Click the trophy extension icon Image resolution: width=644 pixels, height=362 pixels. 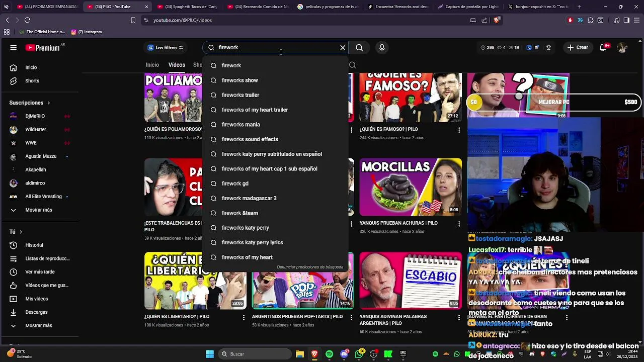coord(548,48)
